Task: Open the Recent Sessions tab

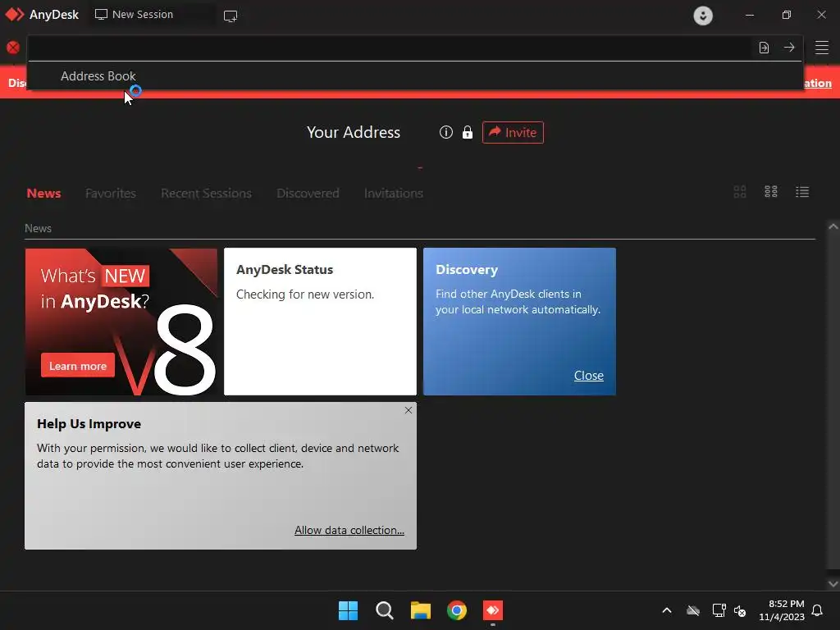Action: point(206,193)
